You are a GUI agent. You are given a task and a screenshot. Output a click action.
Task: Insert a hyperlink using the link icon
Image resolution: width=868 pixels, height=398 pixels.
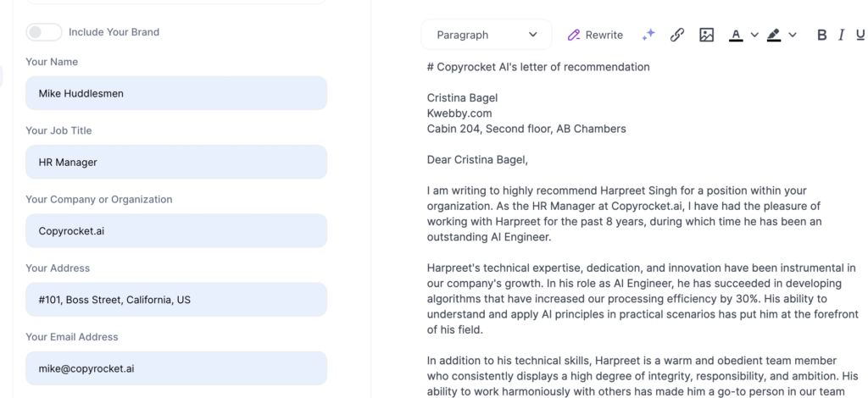(x=677, y=35)
